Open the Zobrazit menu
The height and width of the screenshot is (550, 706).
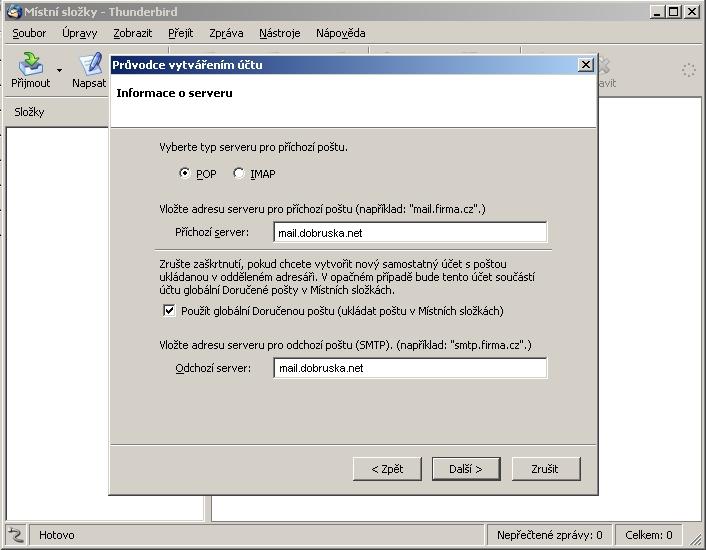click(132, 33)
